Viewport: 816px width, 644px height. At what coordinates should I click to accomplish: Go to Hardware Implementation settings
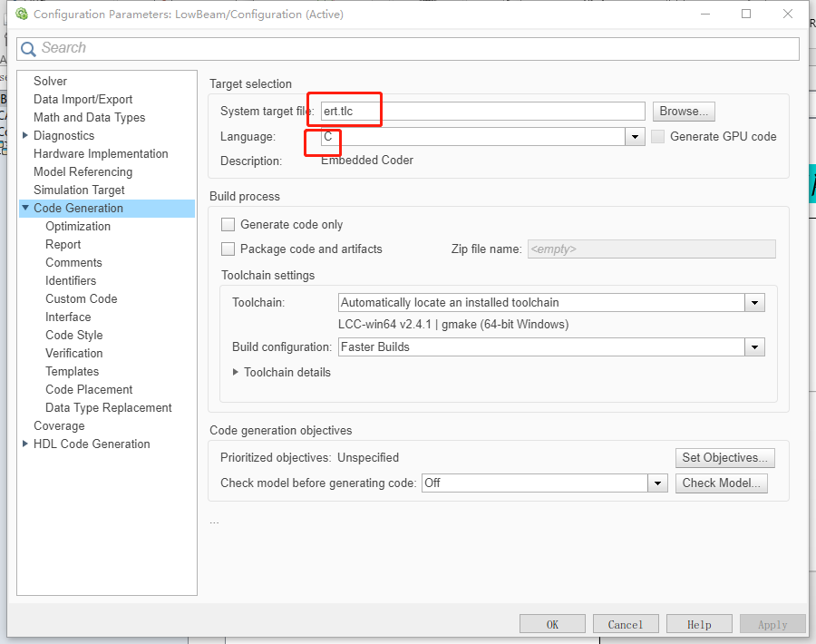(101, 154)
